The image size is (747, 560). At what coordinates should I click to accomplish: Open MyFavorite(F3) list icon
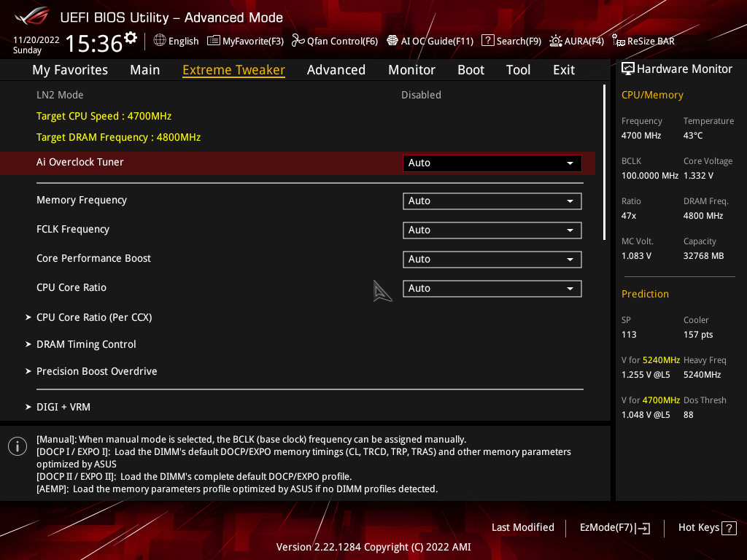coord(214,41)
